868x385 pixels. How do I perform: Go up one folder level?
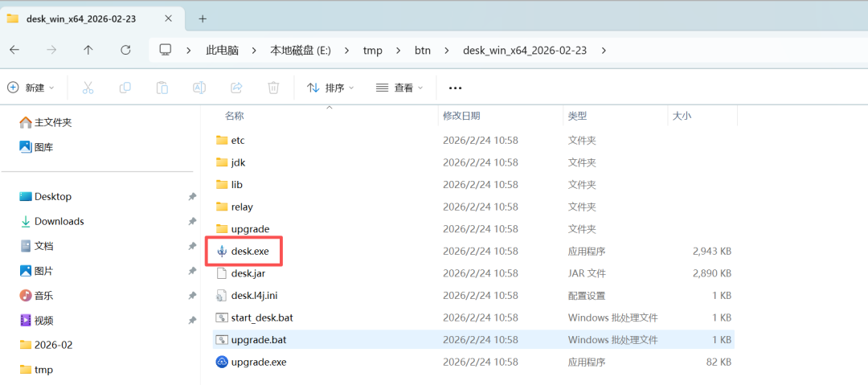[x=88, y=50]
